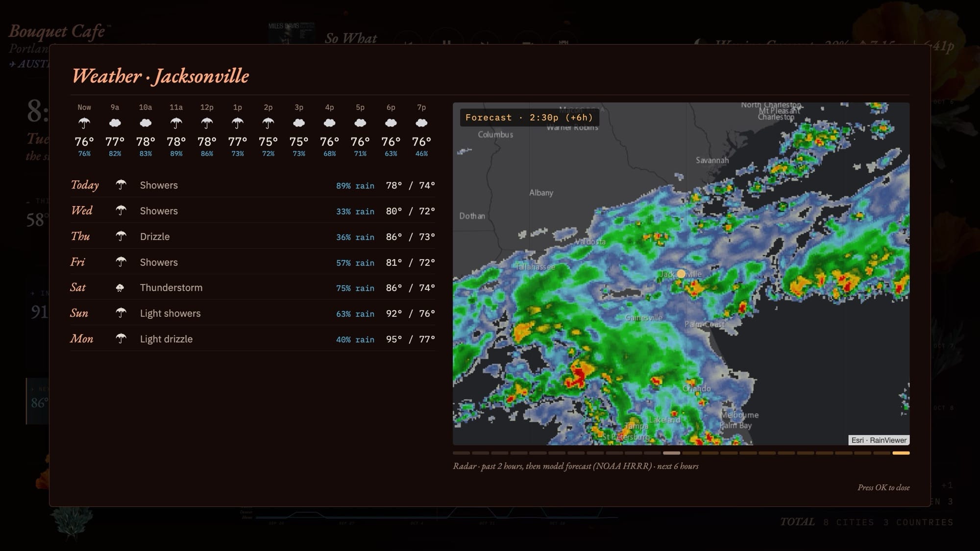Click the Albany label on the map
Screen dimensions: 980x551
(541, 193)
